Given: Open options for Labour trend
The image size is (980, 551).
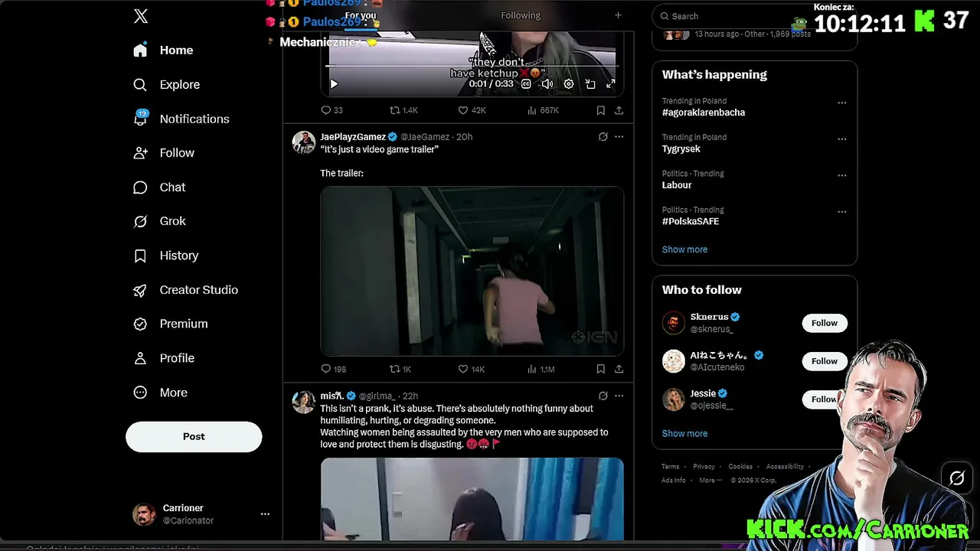Looking at the screenshot, I should (842, 175).
